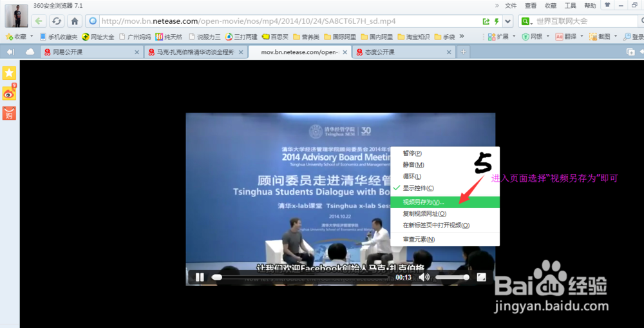Image resolution: width=644 pixels, height=328 pixels.
Task: Open the 工具 menu
Action: tap(570, 6)
